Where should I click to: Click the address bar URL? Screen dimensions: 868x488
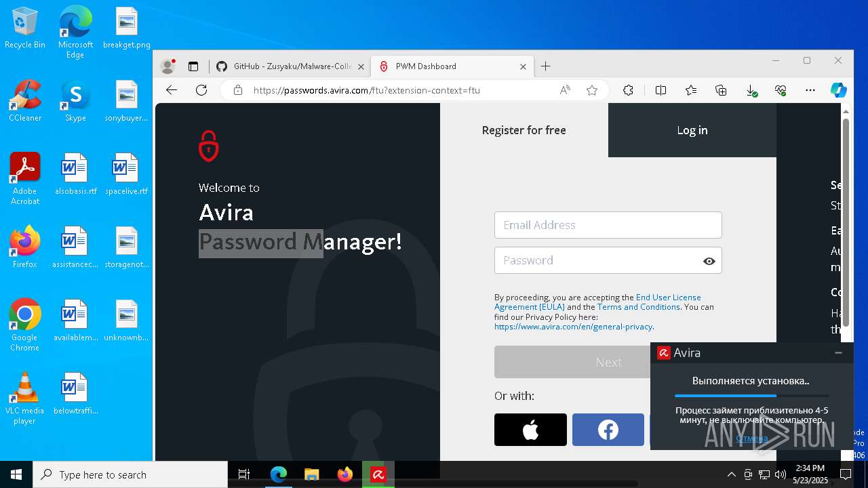[x=367, y=90]
